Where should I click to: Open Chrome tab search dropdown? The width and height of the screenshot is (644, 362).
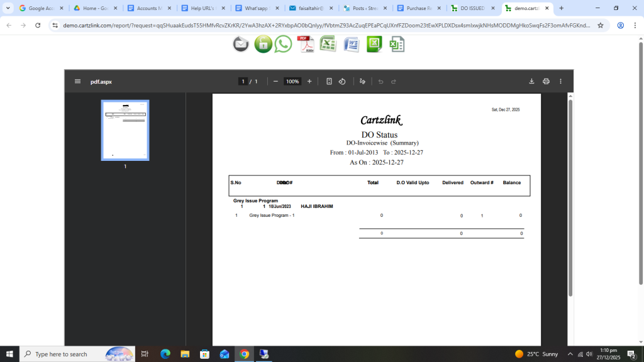(x=8, y=8)
